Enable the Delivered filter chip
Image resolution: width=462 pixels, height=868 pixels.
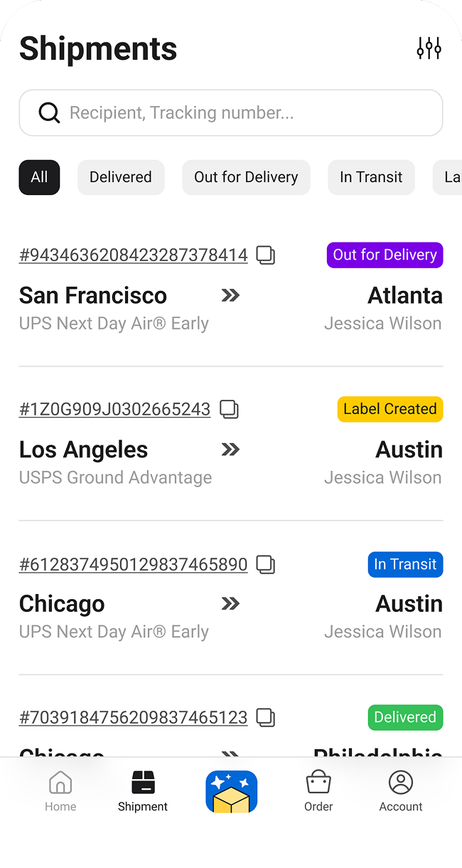coord(121,177)
